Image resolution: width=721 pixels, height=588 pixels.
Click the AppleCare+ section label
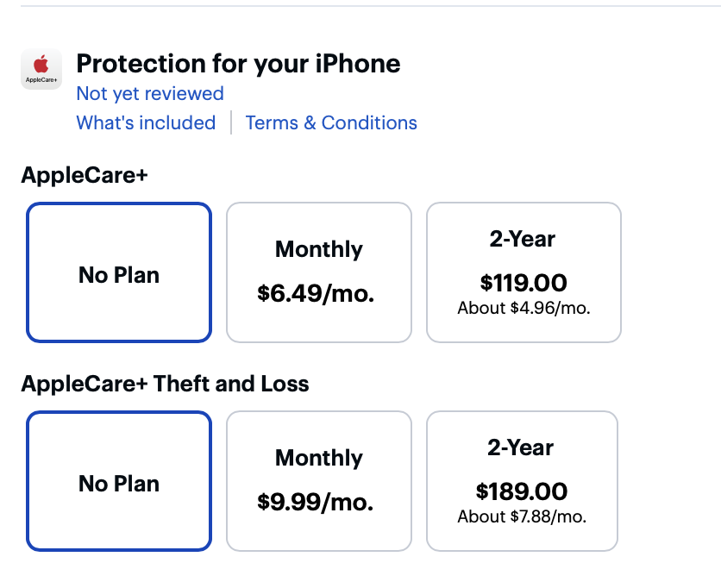(85, 174)
